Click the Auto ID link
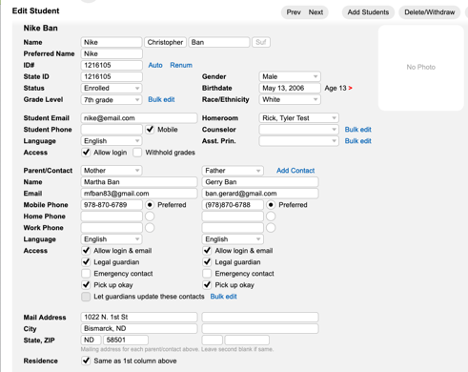Viewport: 468px width, 372px height. click(155, 65)
